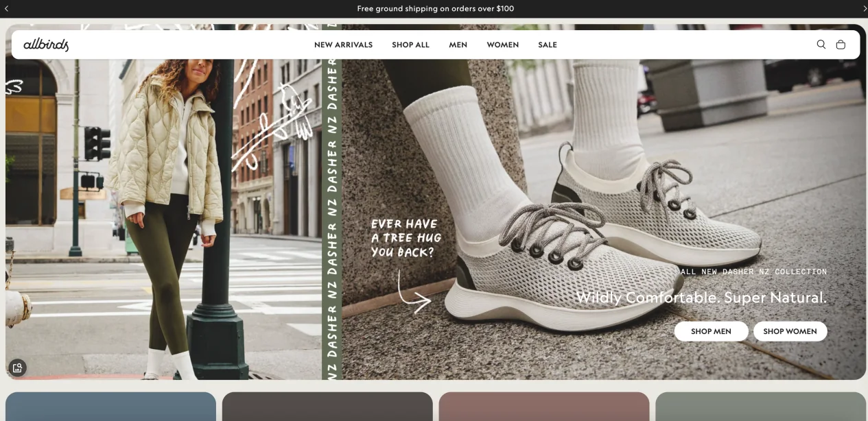Screen dimensions: 868x421
Task: Go to the Sale menu item
Action: click(x=548, y=45)
